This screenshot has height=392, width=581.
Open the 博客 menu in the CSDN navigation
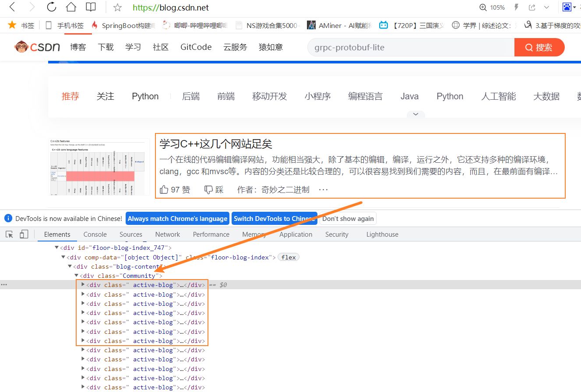78,47
